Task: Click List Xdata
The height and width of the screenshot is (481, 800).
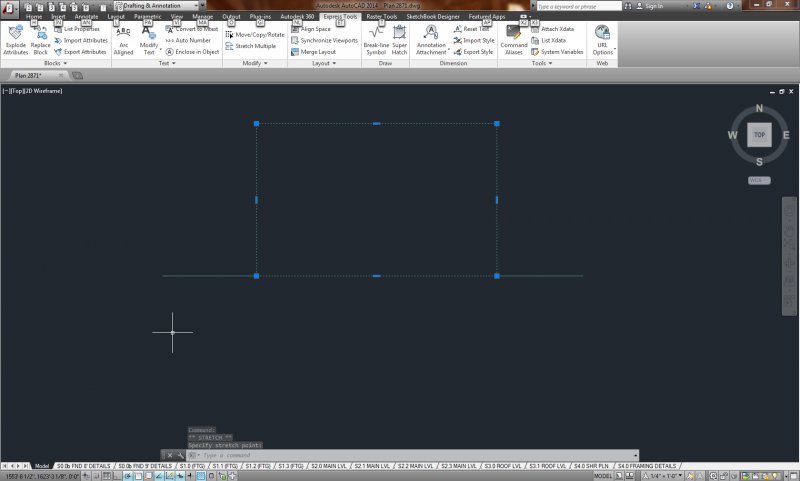Action: (x=548, y=40)
